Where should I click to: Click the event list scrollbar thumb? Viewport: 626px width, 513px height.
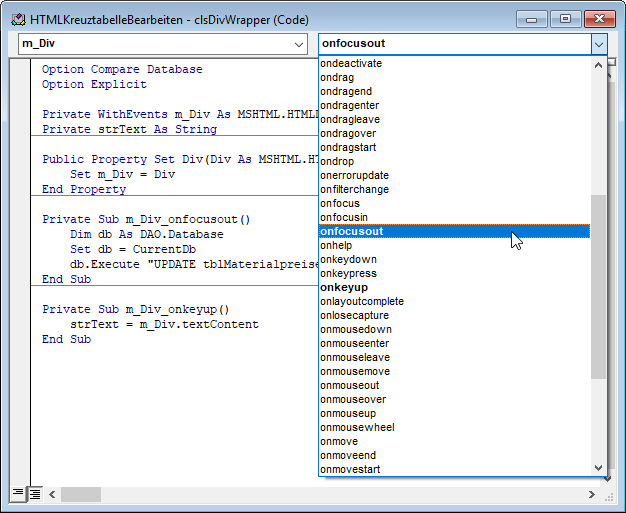coord(598,285)
